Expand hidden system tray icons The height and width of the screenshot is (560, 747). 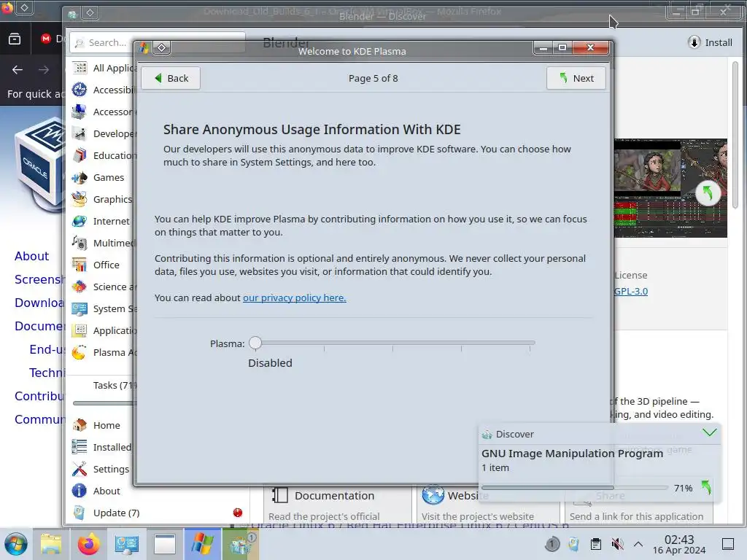(638, 544)
